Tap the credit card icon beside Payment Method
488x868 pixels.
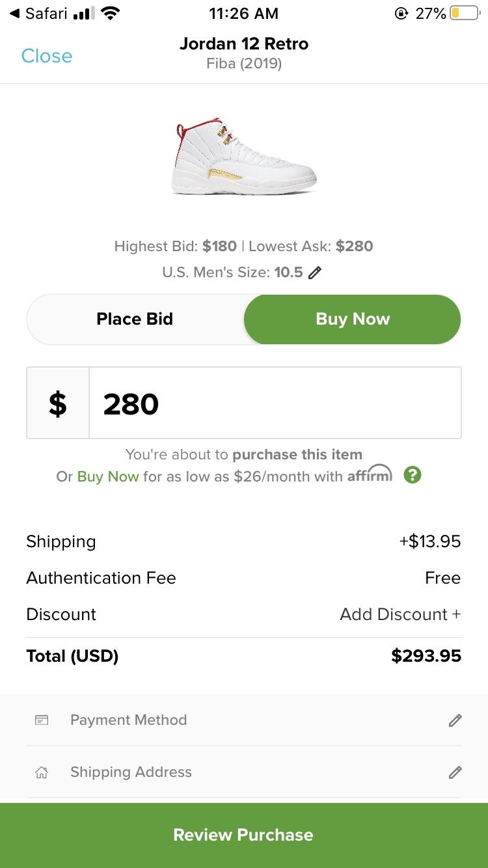(42, 720)
